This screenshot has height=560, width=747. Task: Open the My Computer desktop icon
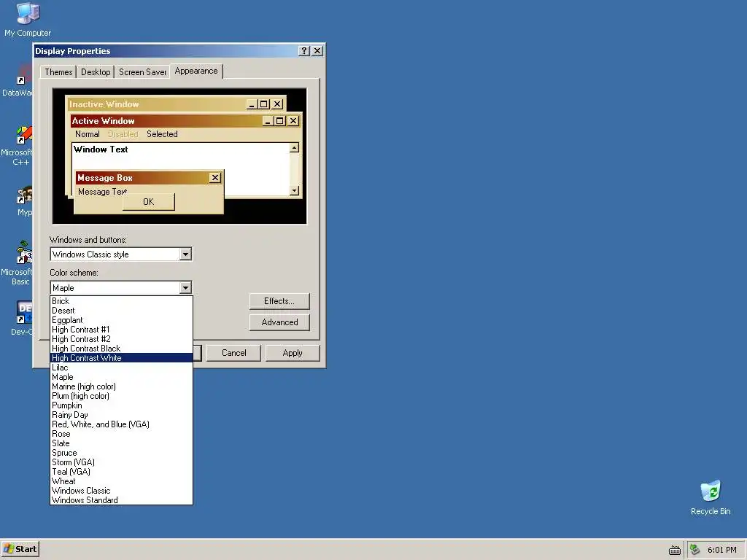click(28, 19)
